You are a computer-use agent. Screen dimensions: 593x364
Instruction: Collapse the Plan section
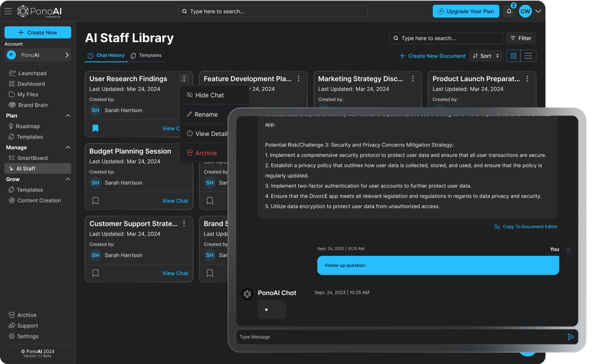coord(68,115)
